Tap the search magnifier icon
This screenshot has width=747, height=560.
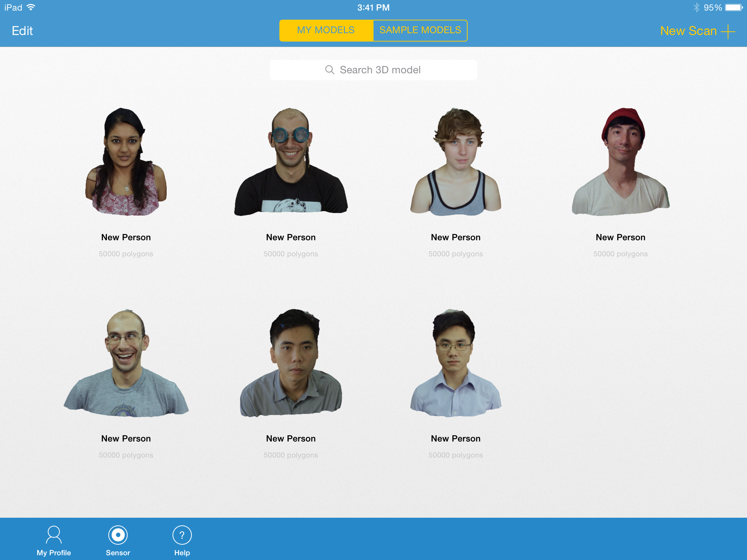pos(330,70)
